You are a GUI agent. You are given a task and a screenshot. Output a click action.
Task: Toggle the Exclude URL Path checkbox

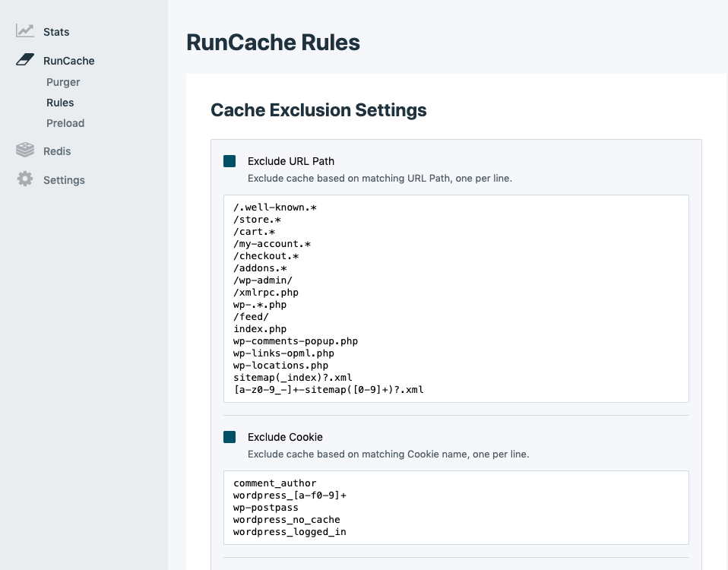pyautogui.click(x=229, y=161)
